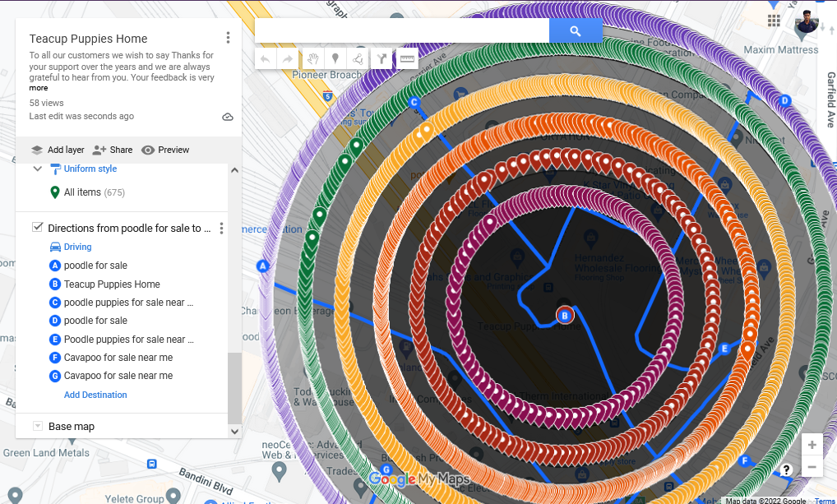Screen dimensions: 837x504
Task: Click the Redo arrow in the toolbar
Action: (288, 58)
